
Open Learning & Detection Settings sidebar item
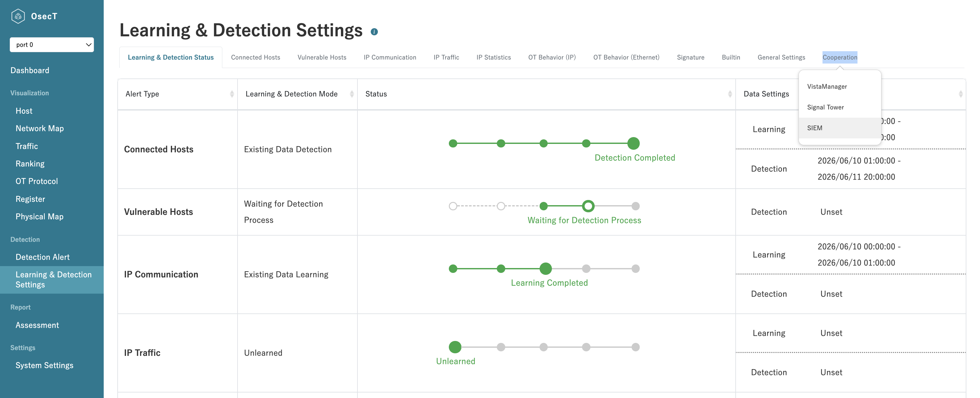52,280
